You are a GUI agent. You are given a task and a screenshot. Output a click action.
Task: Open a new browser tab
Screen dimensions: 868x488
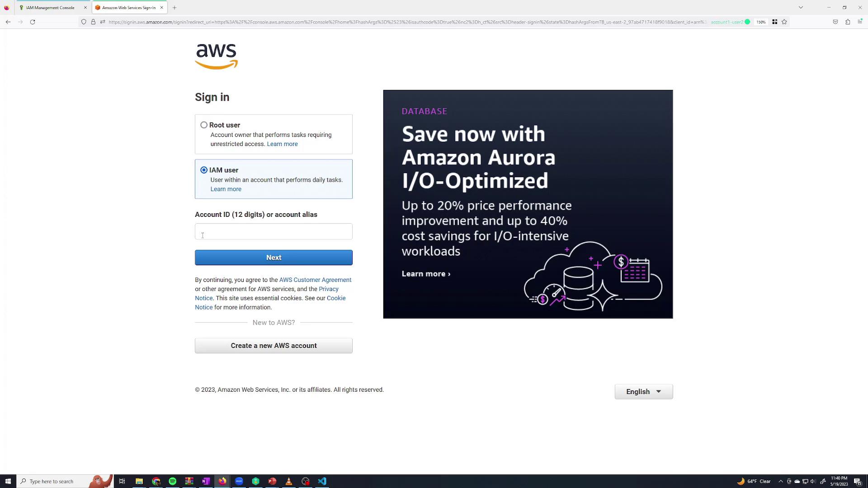pos(175,8)
